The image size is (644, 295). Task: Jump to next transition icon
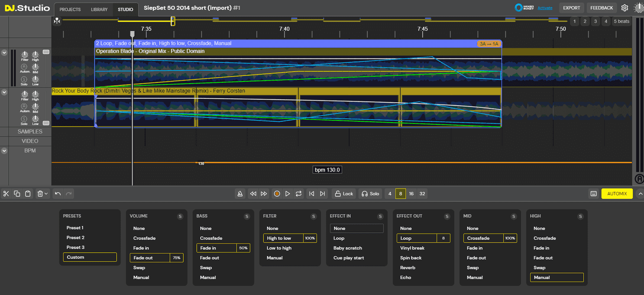pyautogui.click(x=322, y=194)
